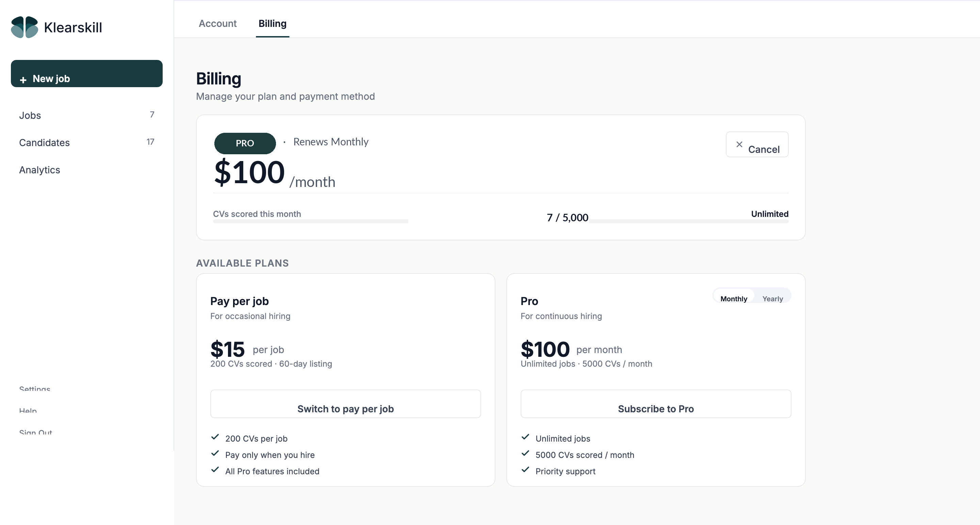Click the CVs scored this month progress bar
Image resolution: width=980 pixels, height=525 pixels.
[x=310, y=221]
